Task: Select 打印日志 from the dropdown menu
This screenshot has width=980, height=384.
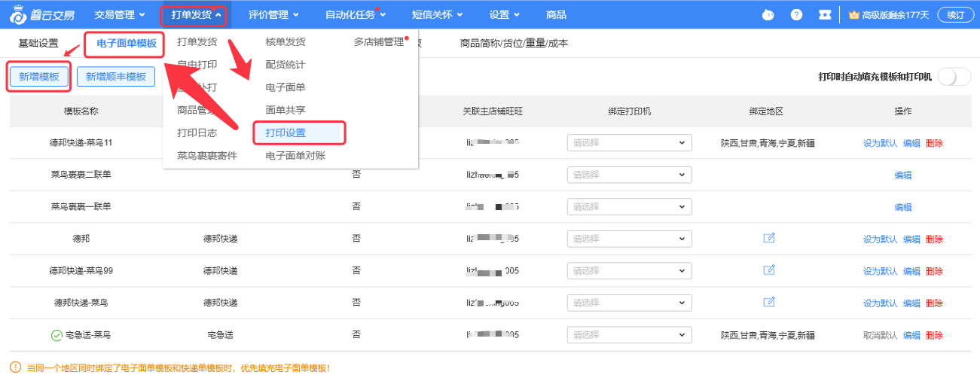Action: coord(197,133)
